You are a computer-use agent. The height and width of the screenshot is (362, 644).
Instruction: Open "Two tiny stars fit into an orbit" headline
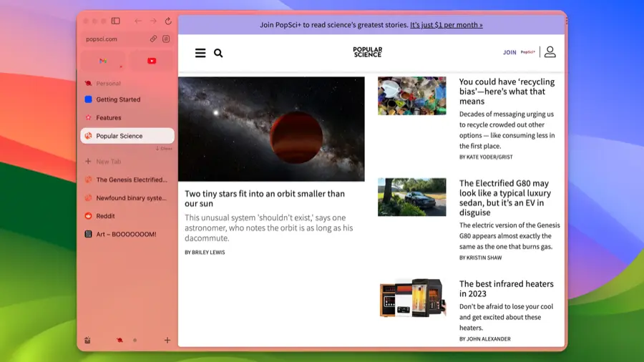tap(265, 199)
